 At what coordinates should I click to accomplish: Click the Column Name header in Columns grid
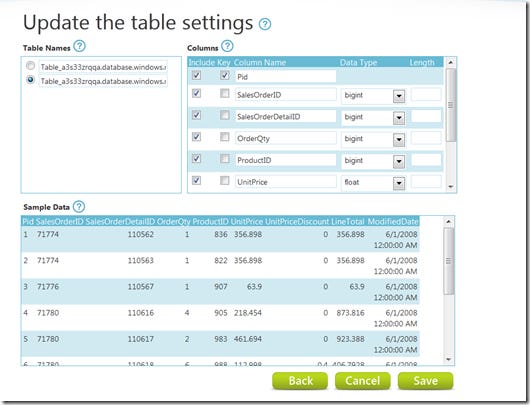point(260,63)
